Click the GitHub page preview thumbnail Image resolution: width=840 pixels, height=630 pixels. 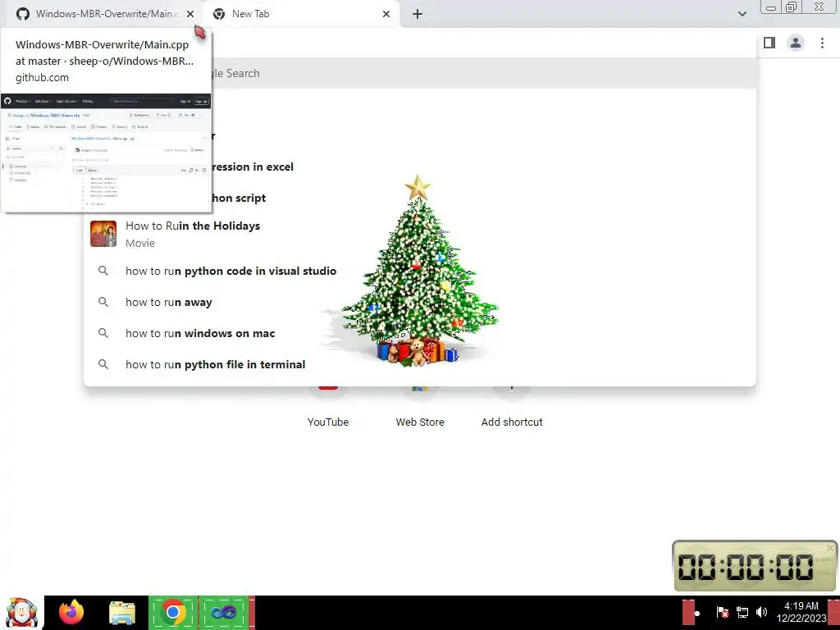click(x=106, y=153)
